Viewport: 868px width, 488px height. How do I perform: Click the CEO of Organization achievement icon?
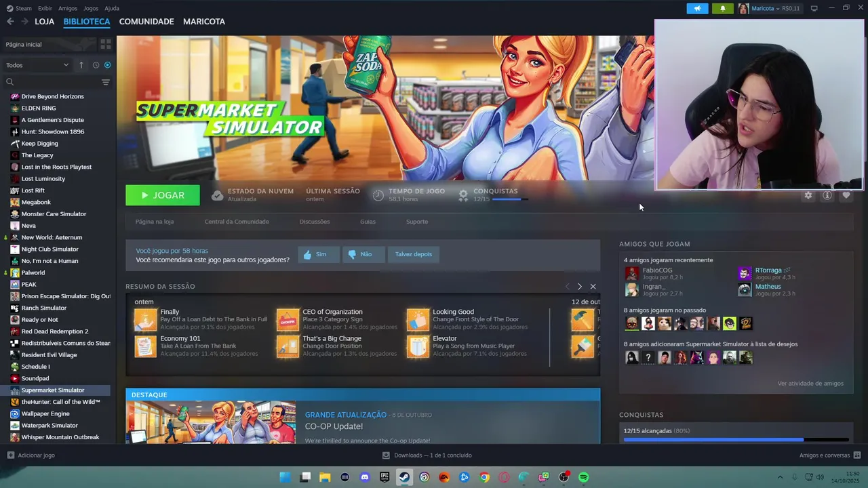(x=288, y=320)
